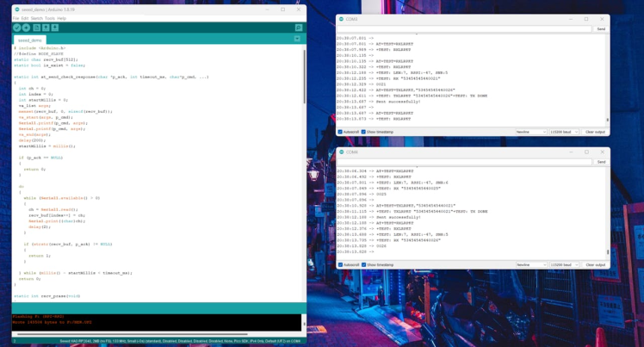The width and height of the screenshot is (644, 347).
Task: Disable Show timestamp in the COM3 monitor
Action: [364, 132]
